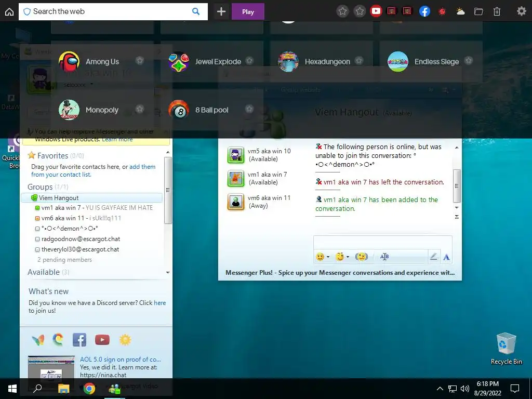Toggle the favorite star on Monopoly
This screenshot has width=532, height=399.
(139, 109)
